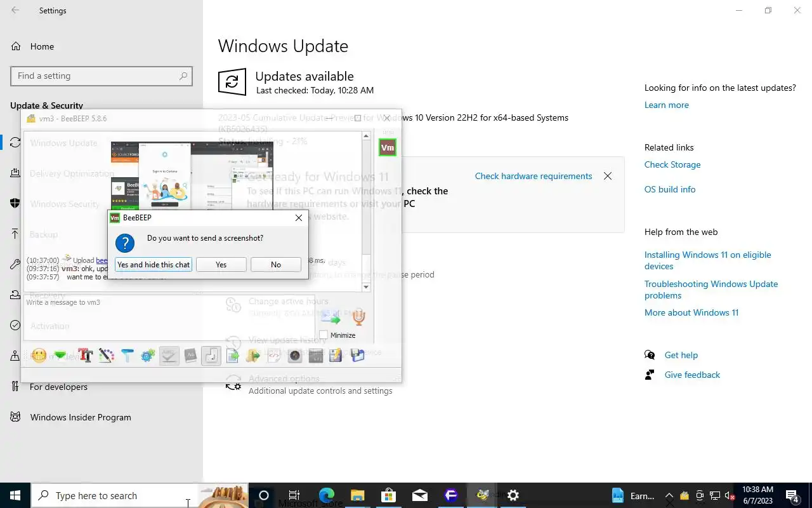This screenshot has width=812, height=508.
Task: Open the font color pencil-palette tool
Action: (x=107, y=356)
